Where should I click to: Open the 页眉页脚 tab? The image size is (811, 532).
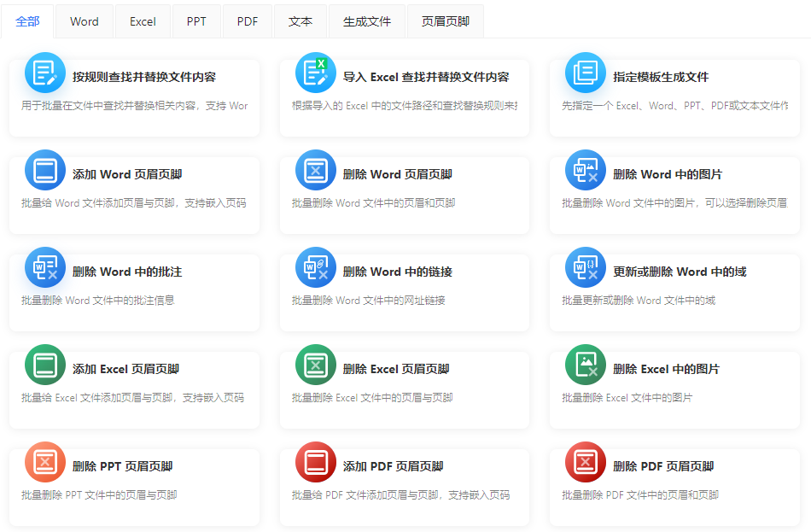[446, 21]
